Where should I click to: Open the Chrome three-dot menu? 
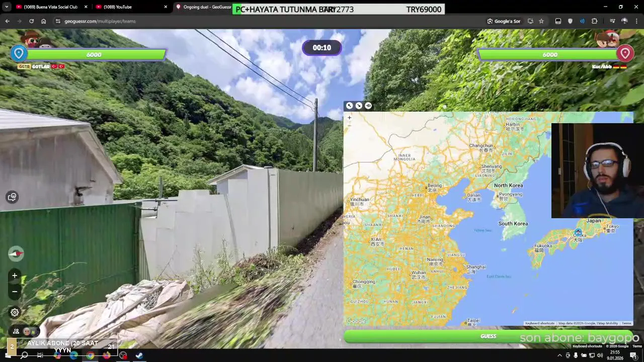pyautogui.click(x=636, y=21)
